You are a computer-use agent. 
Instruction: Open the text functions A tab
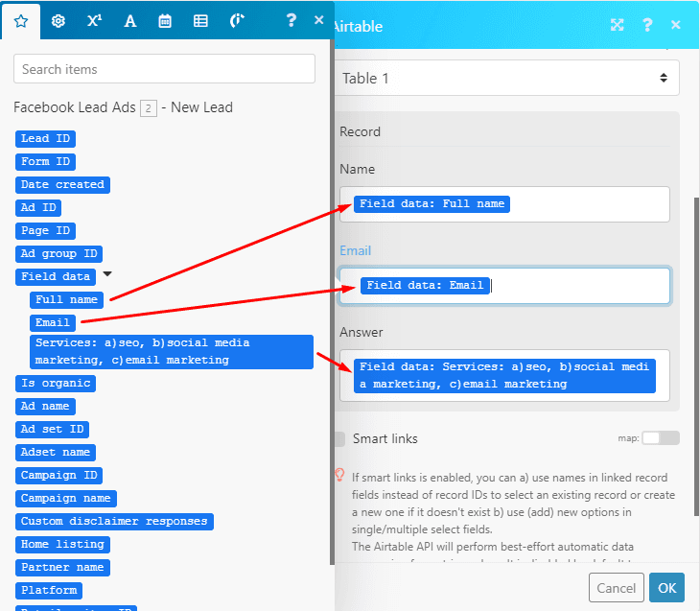(130, 20)
